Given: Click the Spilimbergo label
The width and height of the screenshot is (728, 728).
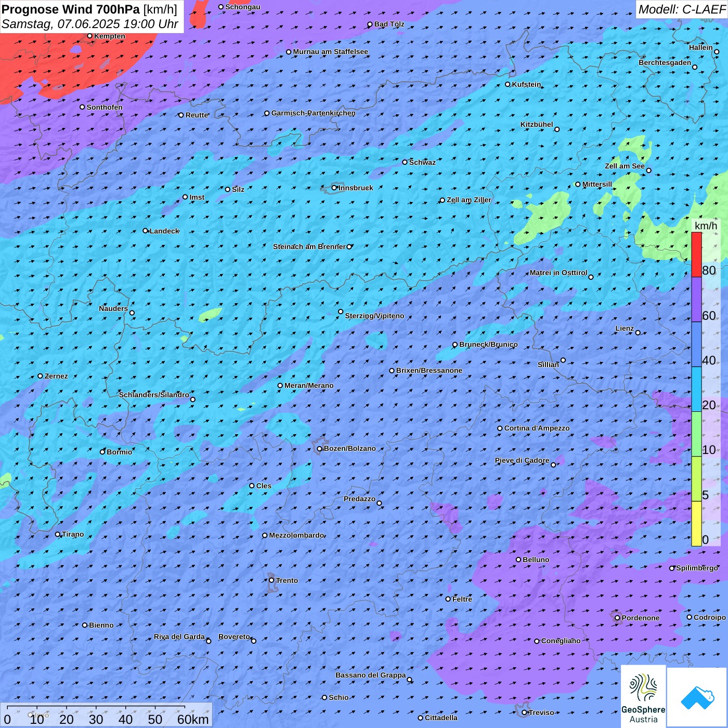Looking at the screenshot, I should (697, 568).
